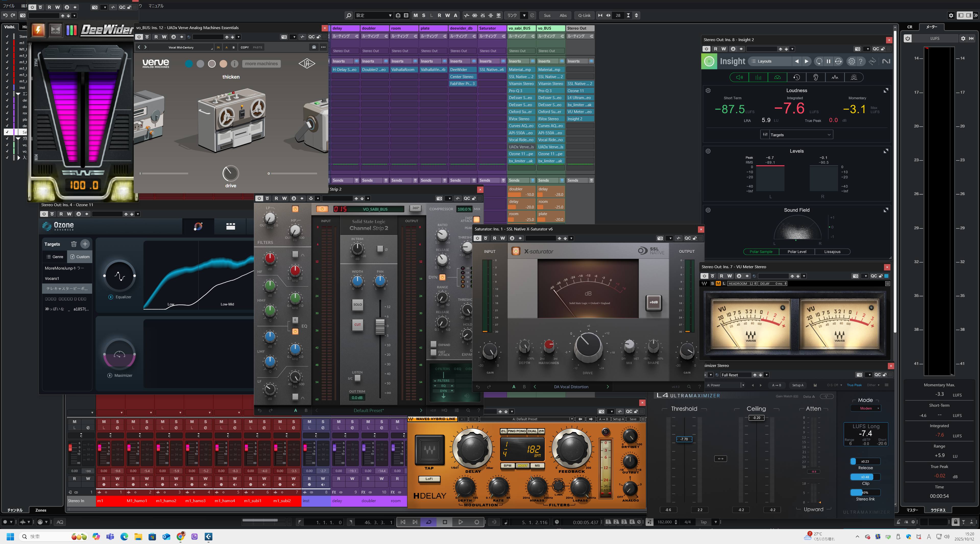Toggle the transport cycle loop button
The image size is (980, 544).
tap(428, 522)
